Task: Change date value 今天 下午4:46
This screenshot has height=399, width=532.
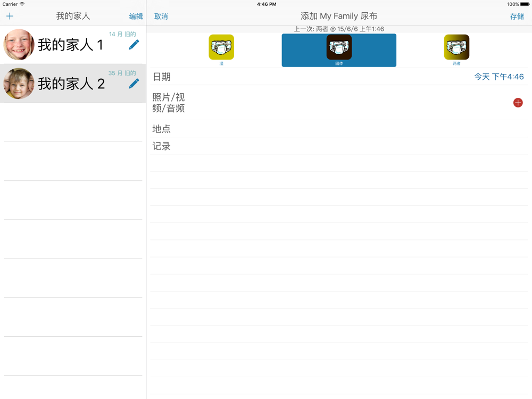Action: (x=499, y=77)
